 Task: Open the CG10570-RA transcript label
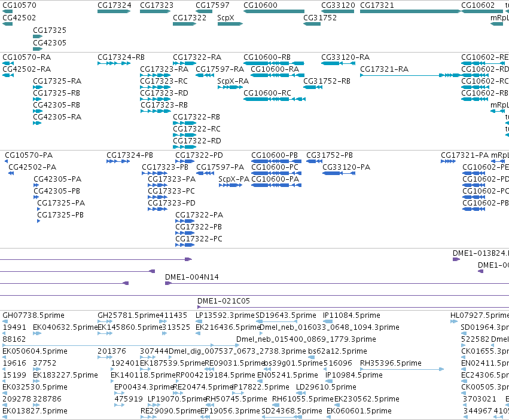click(x=27, y=57)
